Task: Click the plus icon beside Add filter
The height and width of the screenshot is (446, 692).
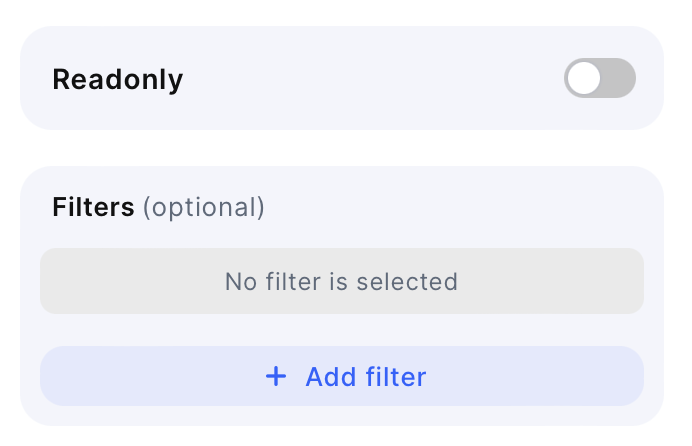Action: coord(275,377)
